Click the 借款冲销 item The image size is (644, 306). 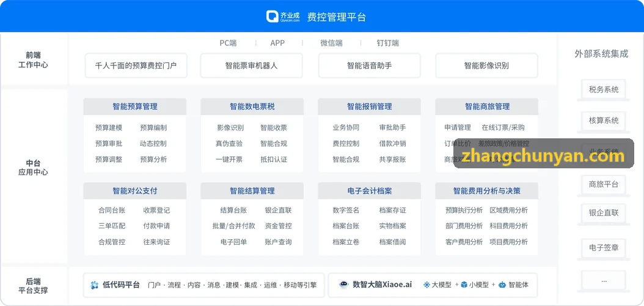(x=393, y=144)
